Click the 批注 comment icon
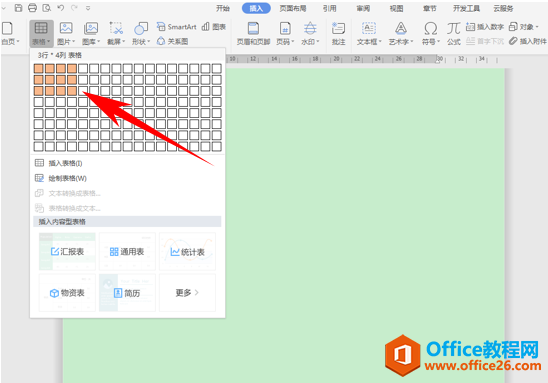Image resolution: width=548 pixels, height=383 pixels. click(338, 28)
